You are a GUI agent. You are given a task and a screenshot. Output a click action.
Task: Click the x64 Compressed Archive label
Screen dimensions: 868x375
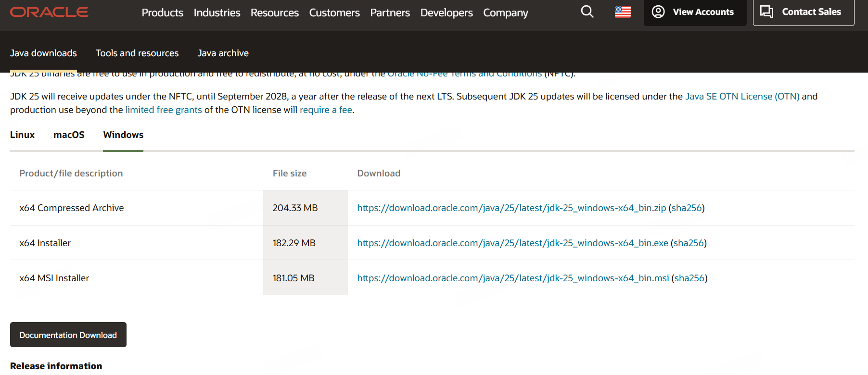(72, 208)
